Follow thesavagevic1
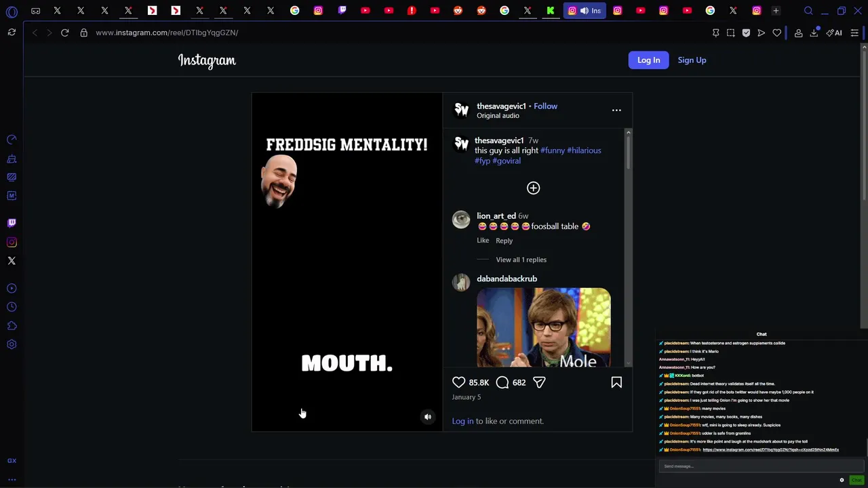 click(x=545, y=106)
